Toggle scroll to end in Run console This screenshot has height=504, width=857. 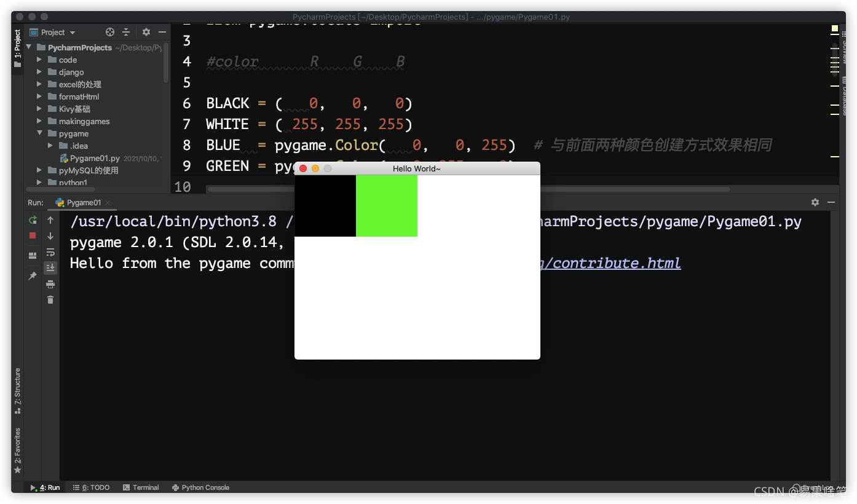50,267
